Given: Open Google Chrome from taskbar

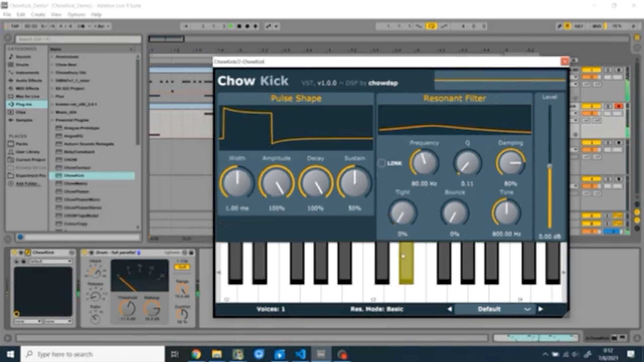Looking at the screenshot, I should pos(196,354).
